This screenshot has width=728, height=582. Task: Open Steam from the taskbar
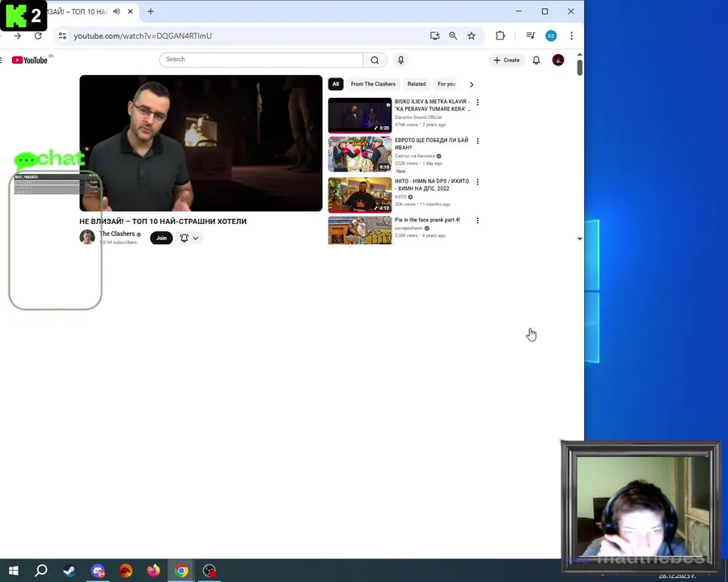pyautogui.click(x=70, y=571)
